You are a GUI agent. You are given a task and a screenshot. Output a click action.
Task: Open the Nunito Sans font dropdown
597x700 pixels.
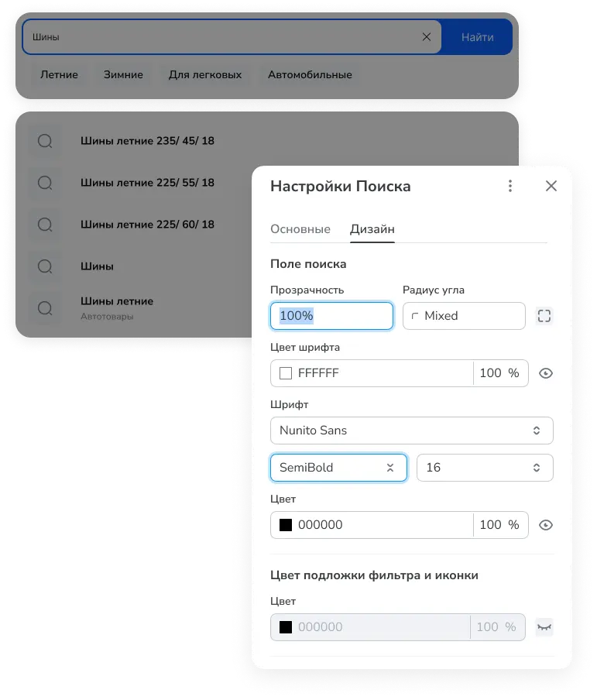point(411,431)
